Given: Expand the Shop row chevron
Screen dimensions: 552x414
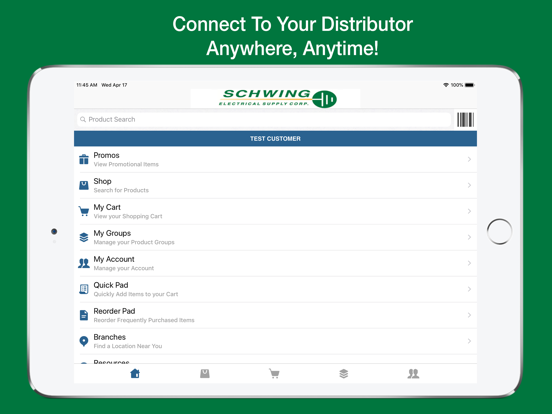Looking at the screenshot, I should pos(469,186).
